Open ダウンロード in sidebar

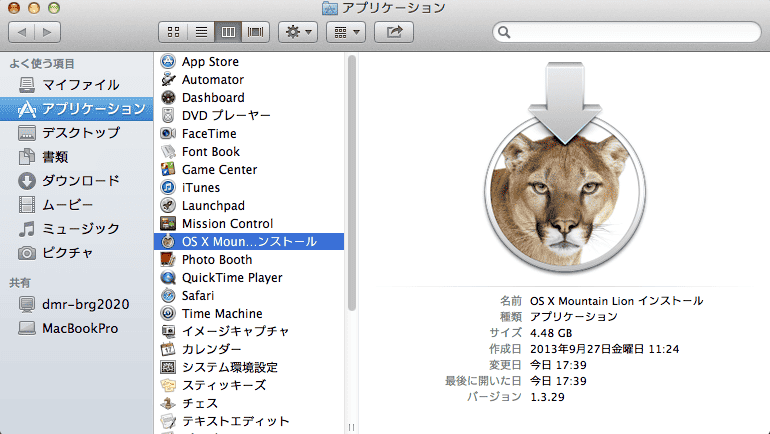(x=77, y=181)
